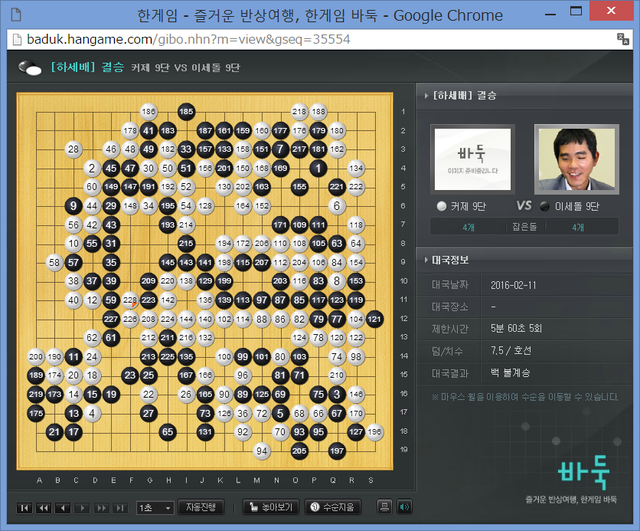Jump to the last move button
The width and height of the screenshot is (640, 531).
120,508
